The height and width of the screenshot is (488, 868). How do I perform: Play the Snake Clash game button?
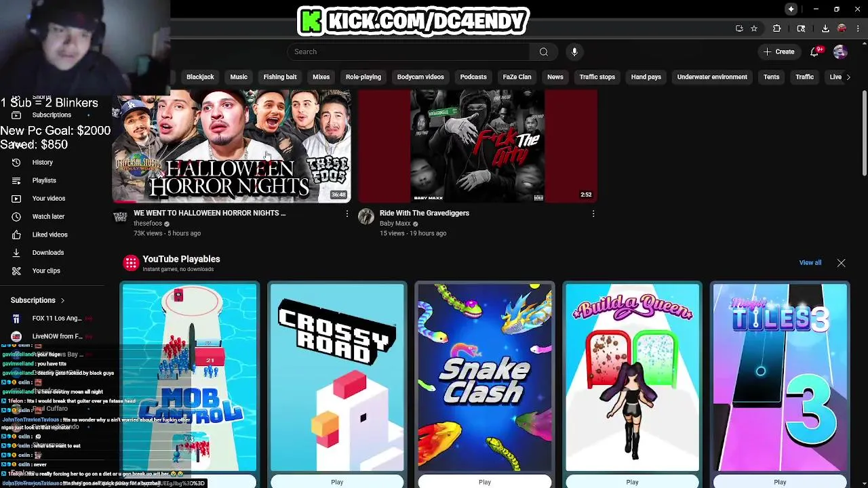485,482
